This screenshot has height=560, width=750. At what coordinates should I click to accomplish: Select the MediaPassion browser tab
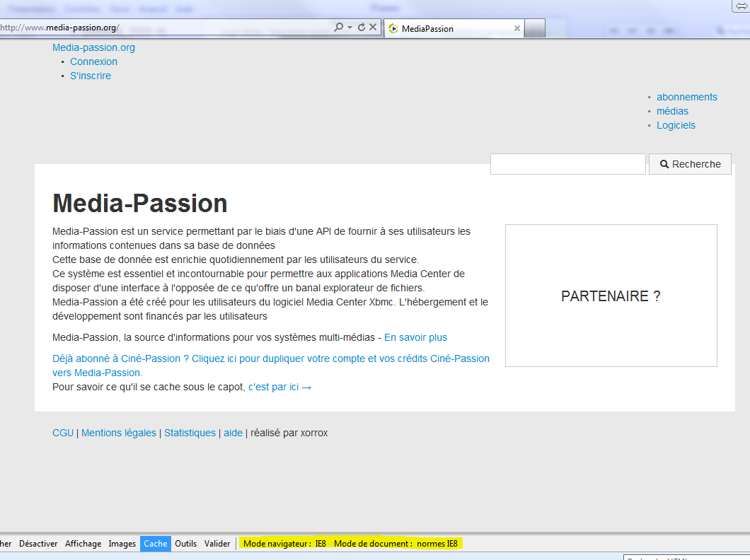[x=454, y=29]
